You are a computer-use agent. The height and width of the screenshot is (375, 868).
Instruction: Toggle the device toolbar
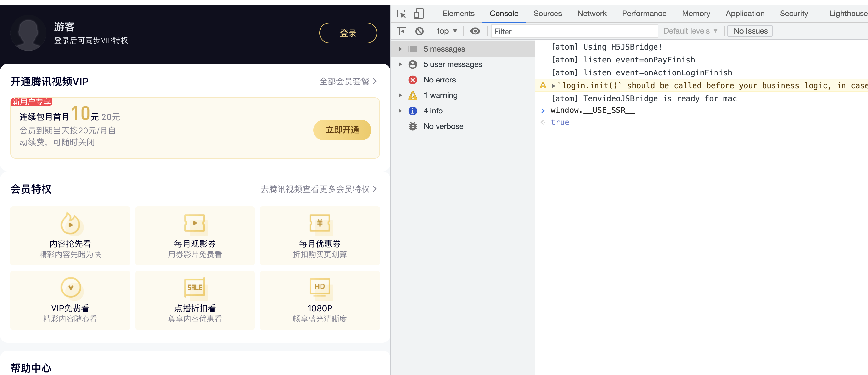419,14
